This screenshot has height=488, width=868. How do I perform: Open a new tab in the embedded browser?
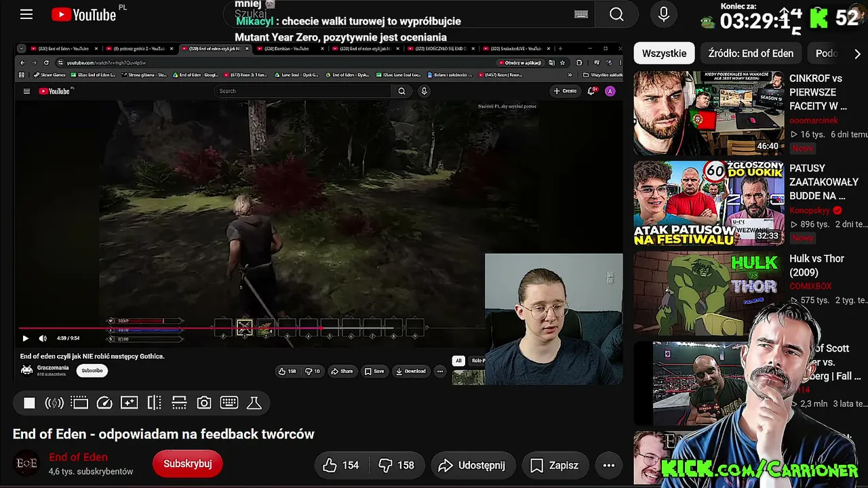pos(560,49)
